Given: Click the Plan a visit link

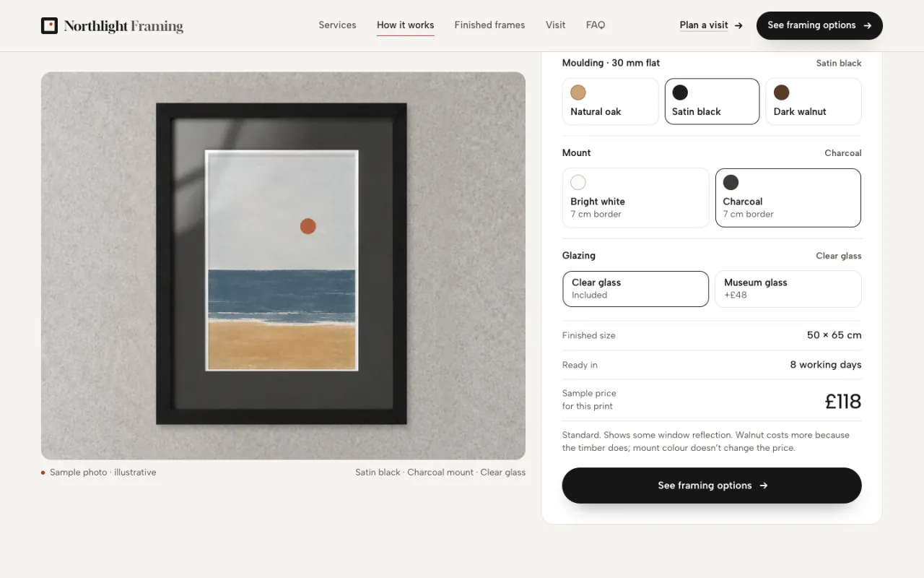Looking at the screenshot, I should [704, 25].
